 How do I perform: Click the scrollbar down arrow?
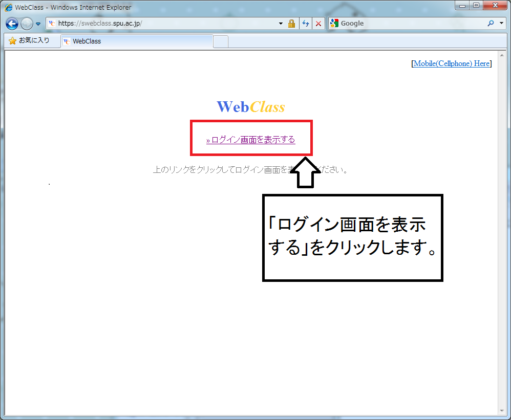point(502,411)
